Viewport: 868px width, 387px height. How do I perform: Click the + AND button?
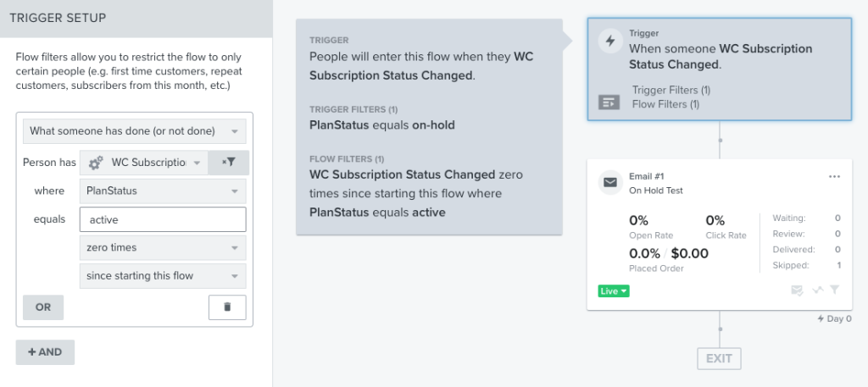coord(45,352)
